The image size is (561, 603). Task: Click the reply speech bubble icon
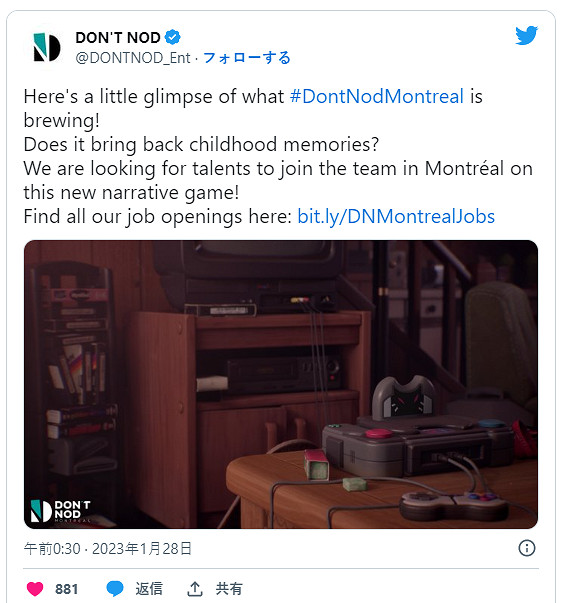(115, 589)
